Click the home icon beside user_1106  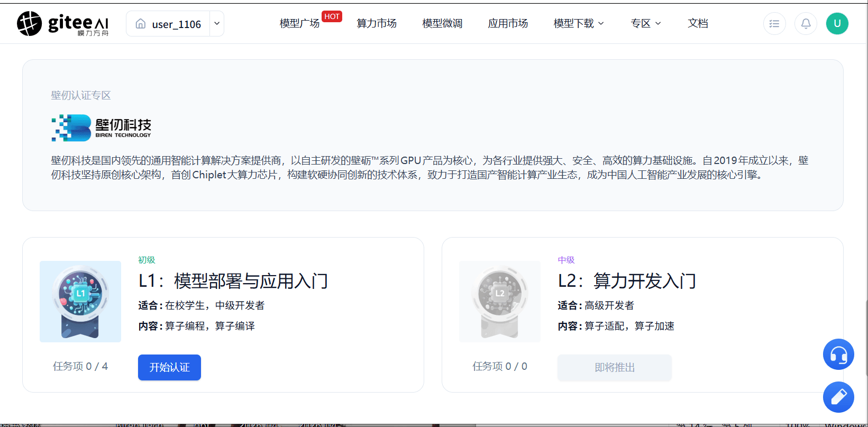point(141,24)
